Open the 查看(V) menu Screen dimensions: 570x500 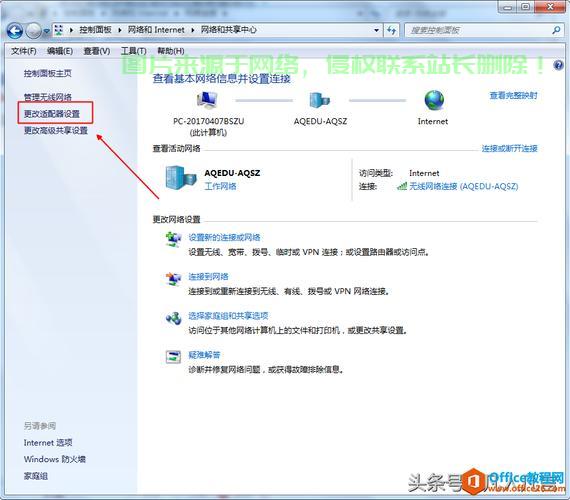pyautogui.click(x=97, y=51)
